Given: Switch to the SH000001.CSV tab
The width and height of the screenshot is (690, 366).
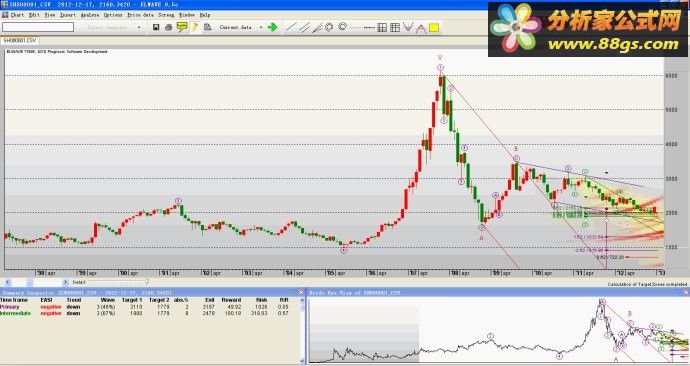Looking at the screenshot, I should [x=20, y=40].
